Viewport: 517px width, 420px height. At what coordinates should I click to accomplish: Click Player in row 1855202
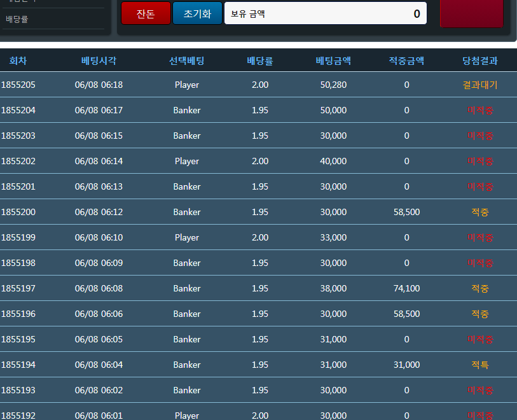pos(186,161)
